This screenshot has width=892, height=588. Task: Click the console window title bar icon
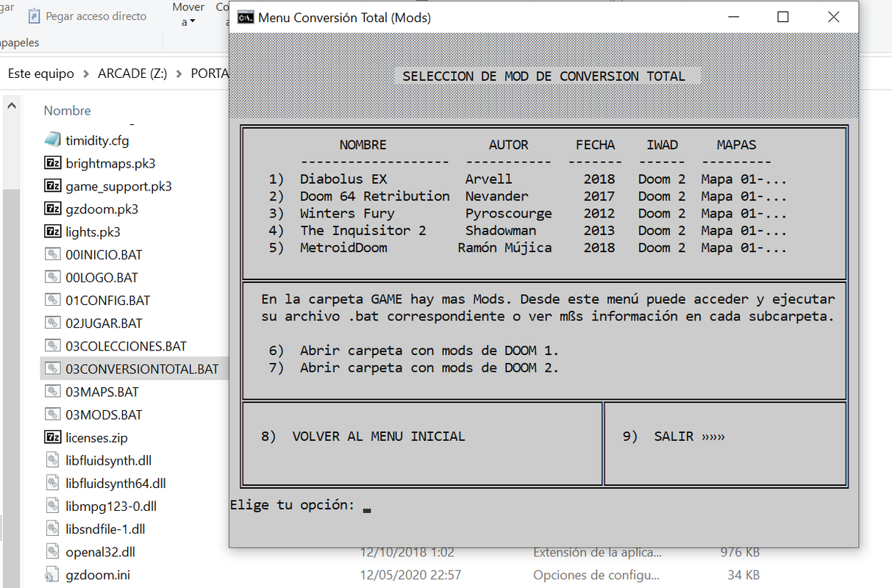point(246,17)
